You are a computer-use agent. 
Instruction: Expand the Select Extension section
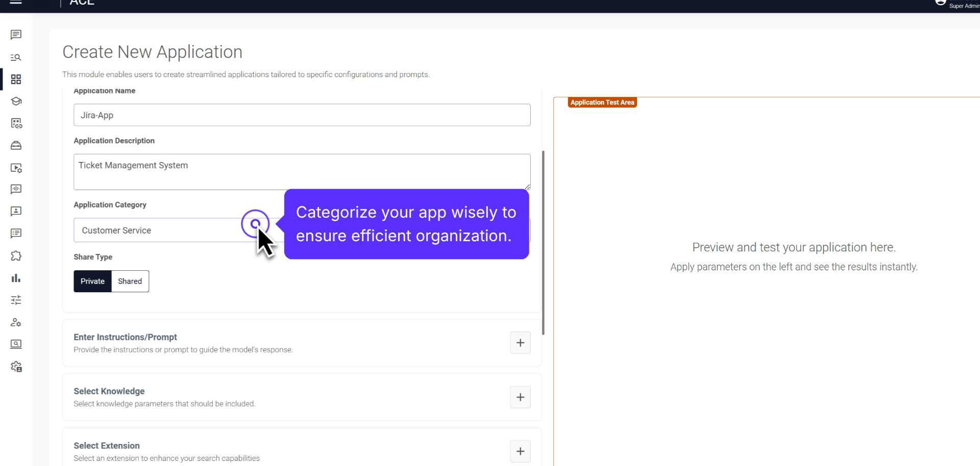point(520,451)
